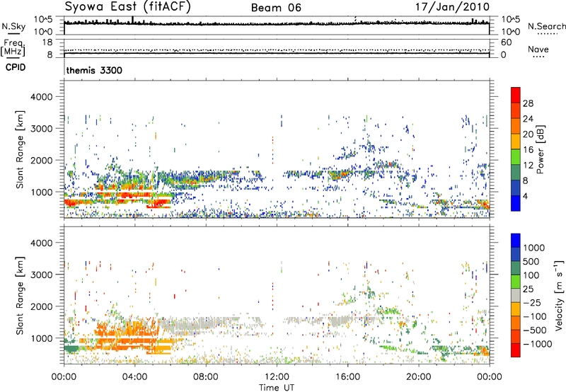
Task: Click the "4" label on the Power color bar
Action: click(x=526, y=196)
